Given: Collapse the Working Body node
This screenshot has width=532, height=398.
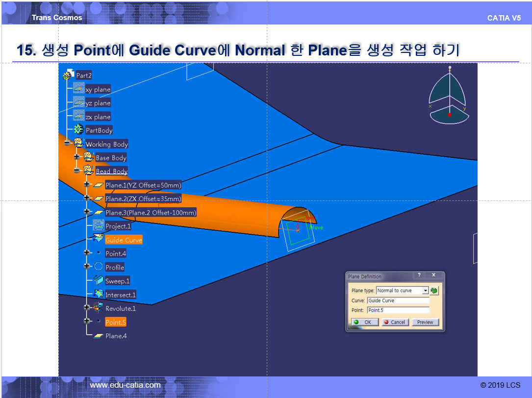Looking at the screenshot, I should [x=67, y=143].
